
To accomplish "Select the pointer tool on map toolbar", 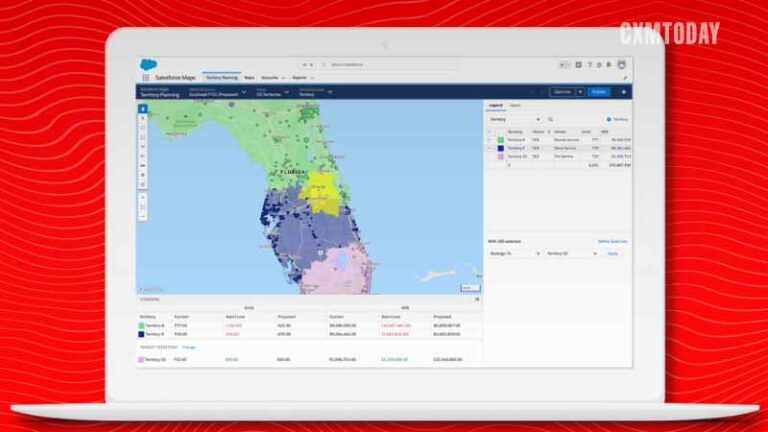I will 143,119.
